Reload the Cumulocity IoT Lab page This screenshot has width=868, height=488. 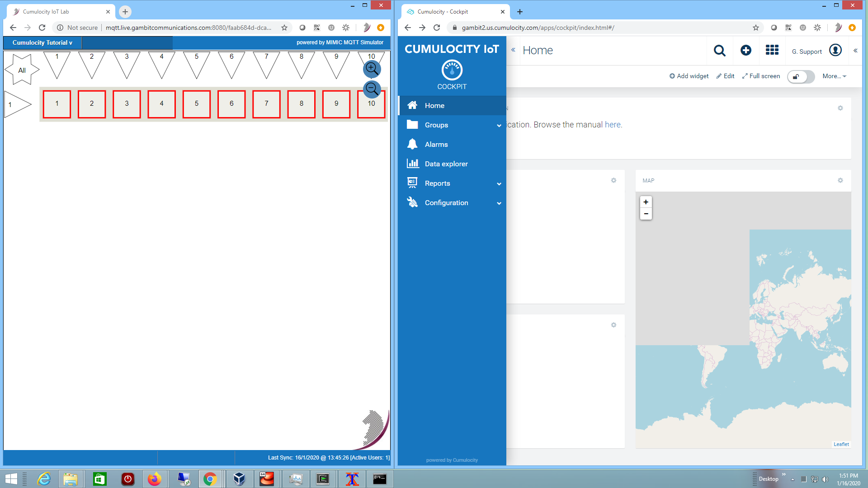pyautogui.click(x=42, y=28)
